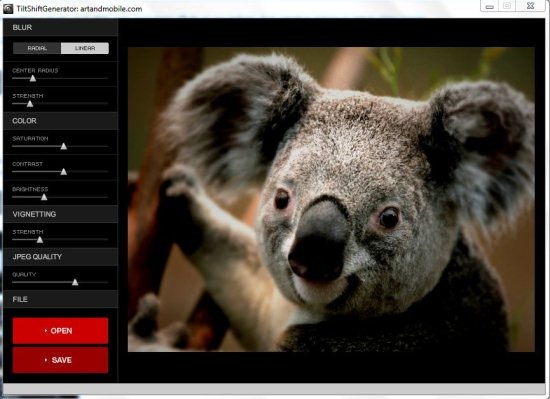Viewport: 550px width, 399px height.
Task: Click the Saturation slider handle
Action: tap(63, 146)
